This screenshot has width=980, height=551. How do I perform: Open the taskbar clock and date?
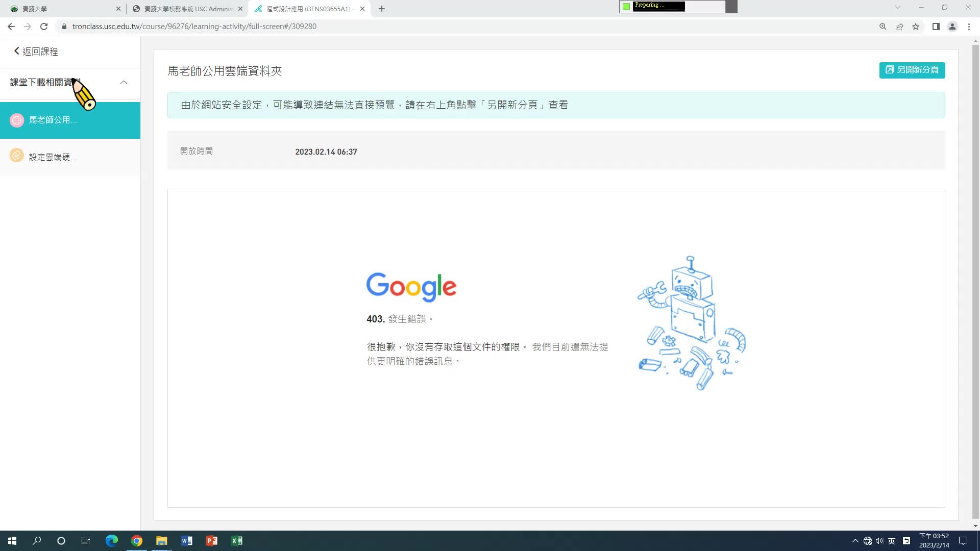coord(934,541)
